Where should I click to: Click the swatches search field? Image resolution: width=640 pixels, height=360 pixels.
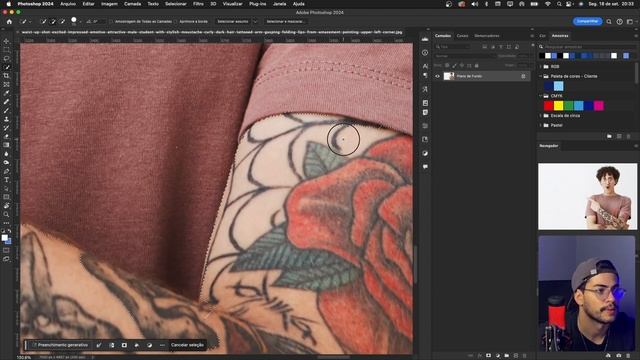coord(588,47)
